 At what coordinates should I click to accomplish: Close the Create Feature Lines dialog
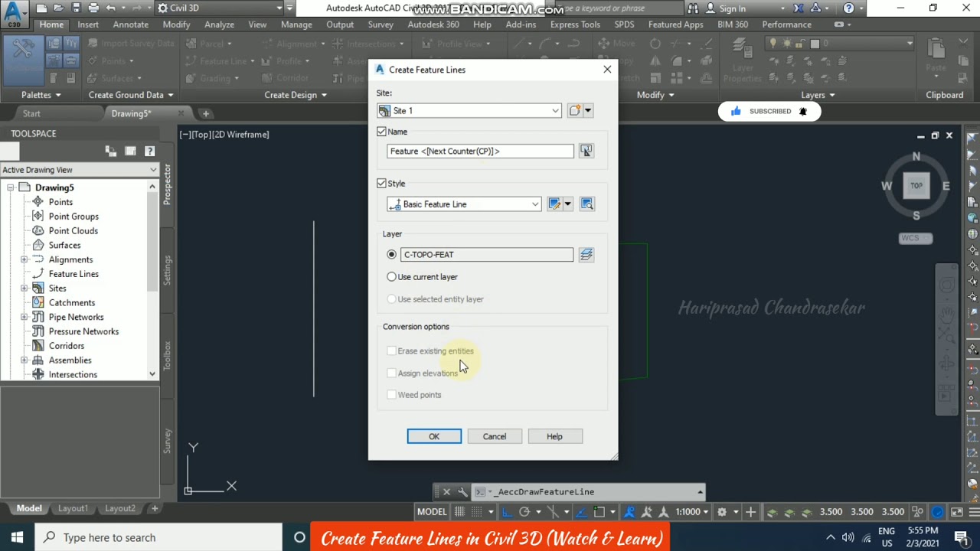[x=607, y=70]
